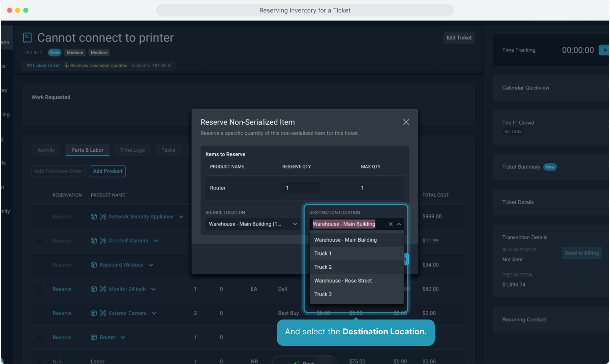610x364 pixels.
Task: Check the Network Security Appliance row checkbox
Action: 40,217
